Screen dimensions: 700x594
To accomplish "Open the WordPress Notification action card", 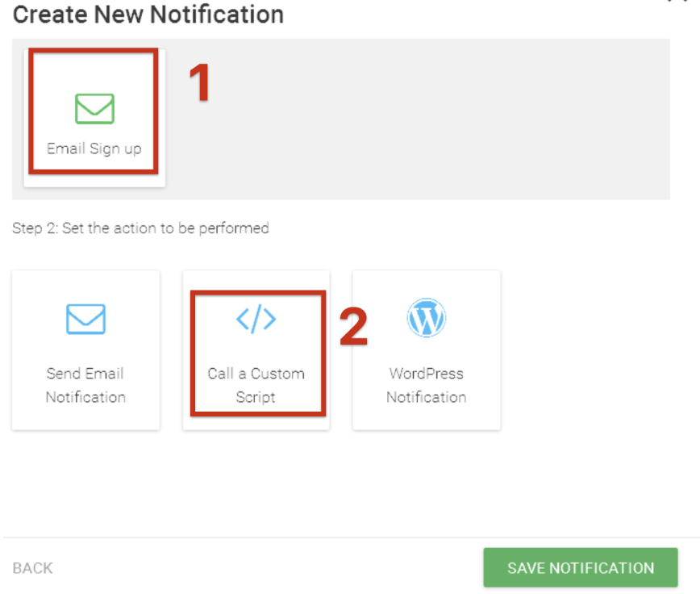I will (427, 350).
